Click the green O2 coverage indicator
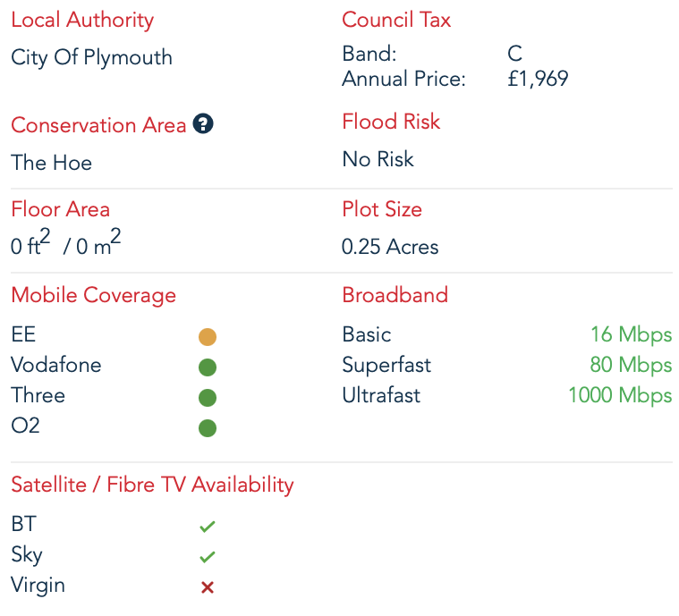This screenshot has height=616, width=679. coord(208,427)
